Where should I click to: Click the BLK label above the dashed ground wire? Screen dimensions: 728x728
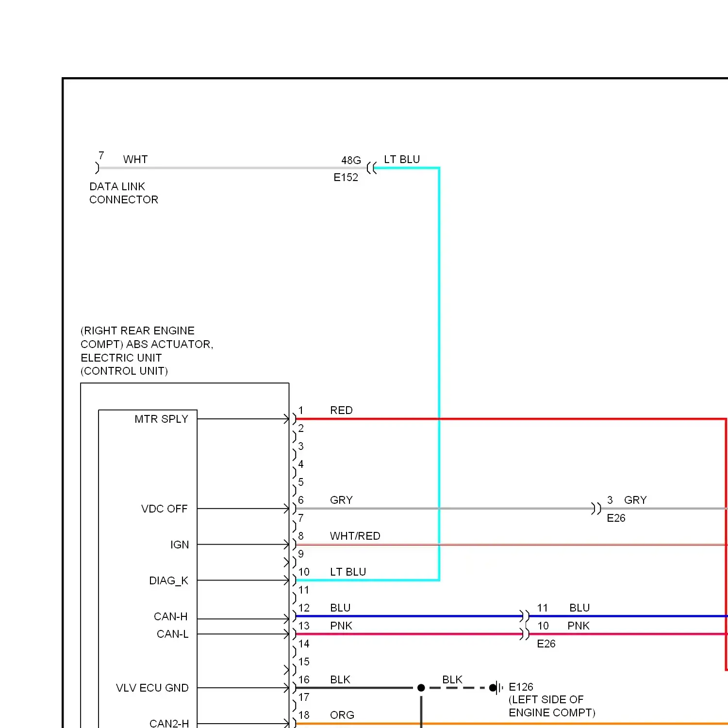[x=452, y=680]
